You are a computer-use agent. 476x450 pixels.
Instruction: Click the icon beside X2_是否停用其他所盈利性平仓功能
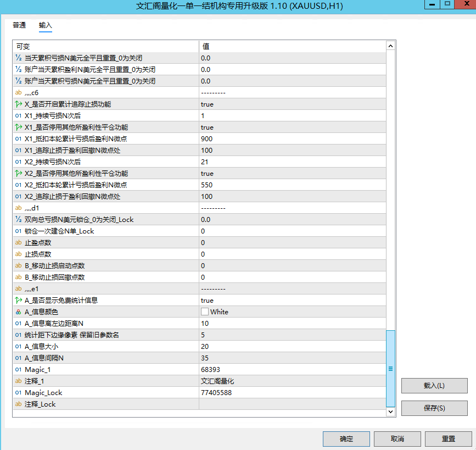(19, 174)
